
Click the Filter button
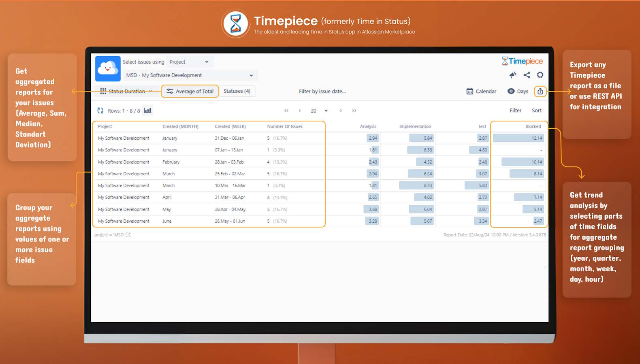coord(515,111)
